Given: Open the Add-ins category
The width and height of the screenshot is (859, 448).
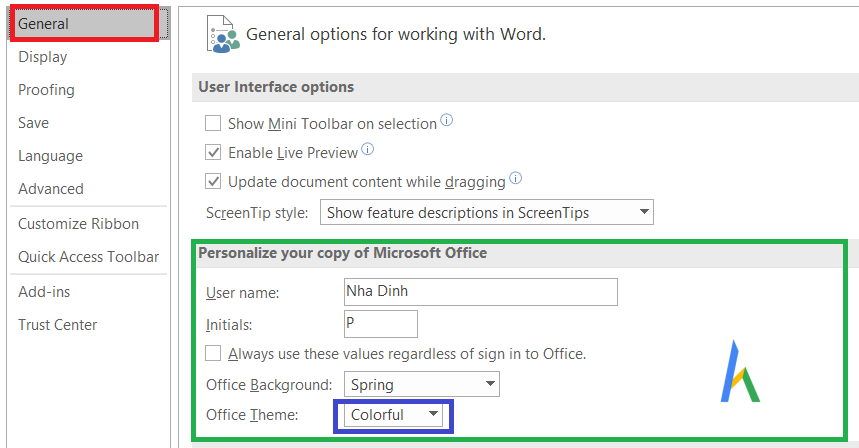Looking at the screenshot, I should [x=44, y=292].
